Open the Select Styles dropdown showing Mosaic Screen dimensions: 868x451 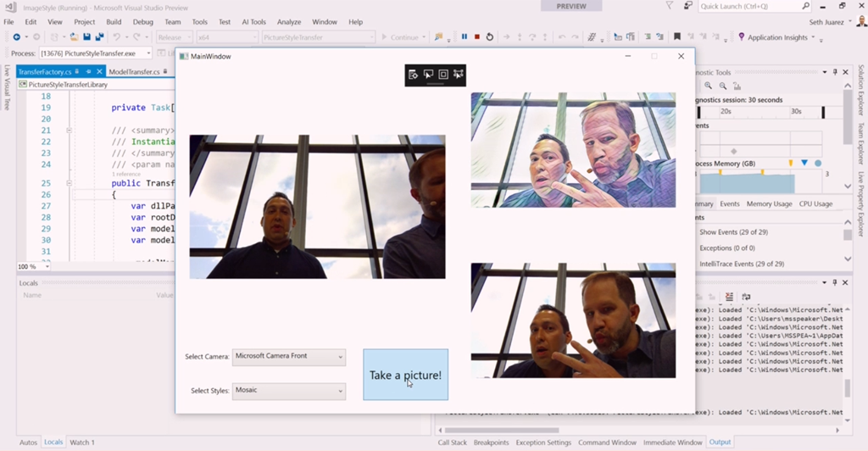[289, 391]
